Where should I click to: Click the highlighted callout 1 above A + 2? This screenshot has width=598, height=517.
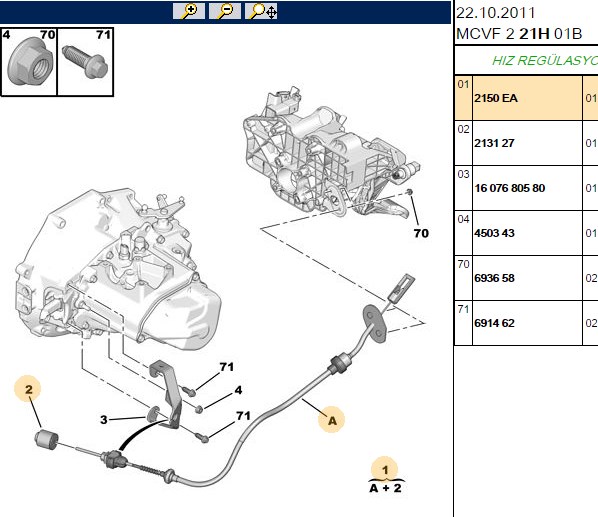(x=385, y=469)
